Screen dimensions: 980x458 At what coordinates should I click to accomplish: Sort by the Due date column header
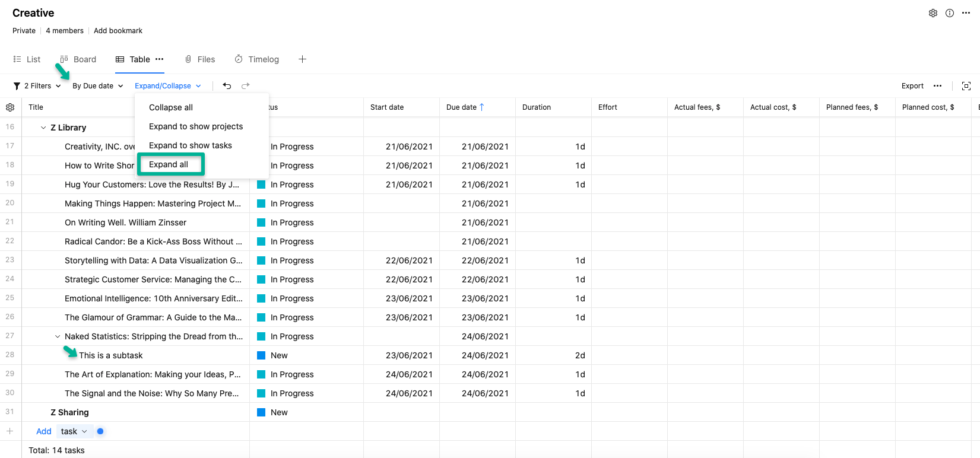click(462, 107)
